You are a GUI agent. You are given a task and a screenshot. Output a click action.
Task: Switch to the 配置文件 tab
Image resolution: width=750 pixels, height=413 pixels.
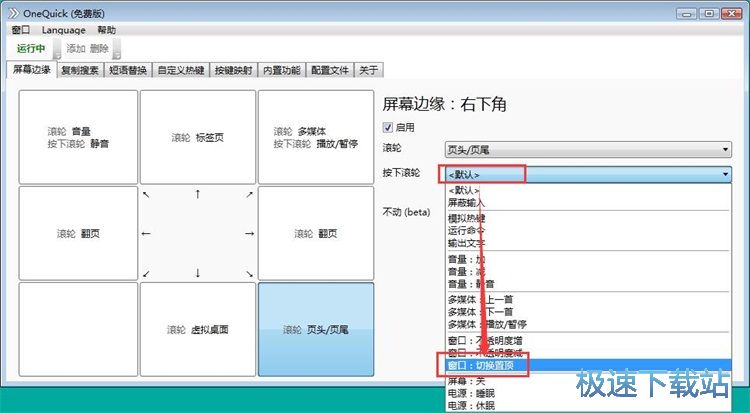[330, 70]
